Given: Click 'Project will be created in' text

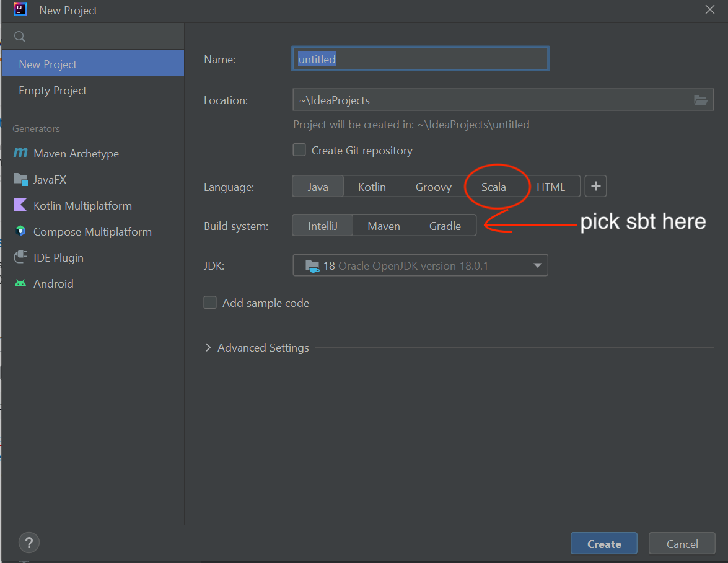Looking at the screenshot, I should [411, 125].
